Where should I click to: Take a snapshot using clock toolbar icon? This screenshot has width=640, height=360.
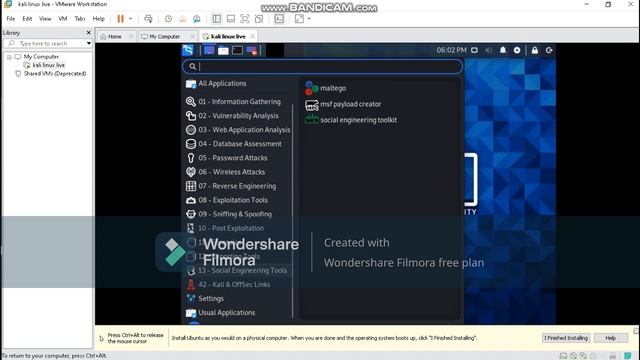pos(168,19)
